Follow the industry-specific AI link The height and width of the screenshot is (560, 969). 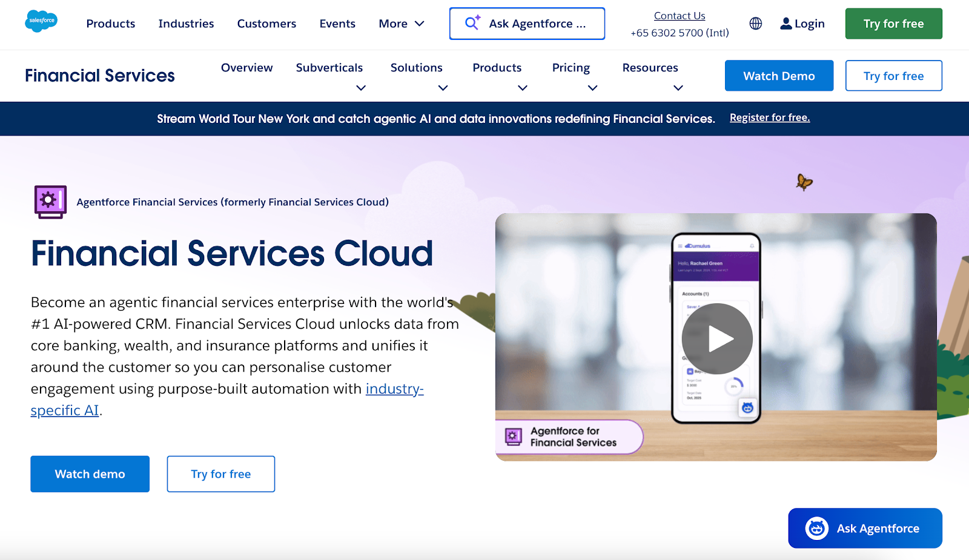(x=394, y=389)
